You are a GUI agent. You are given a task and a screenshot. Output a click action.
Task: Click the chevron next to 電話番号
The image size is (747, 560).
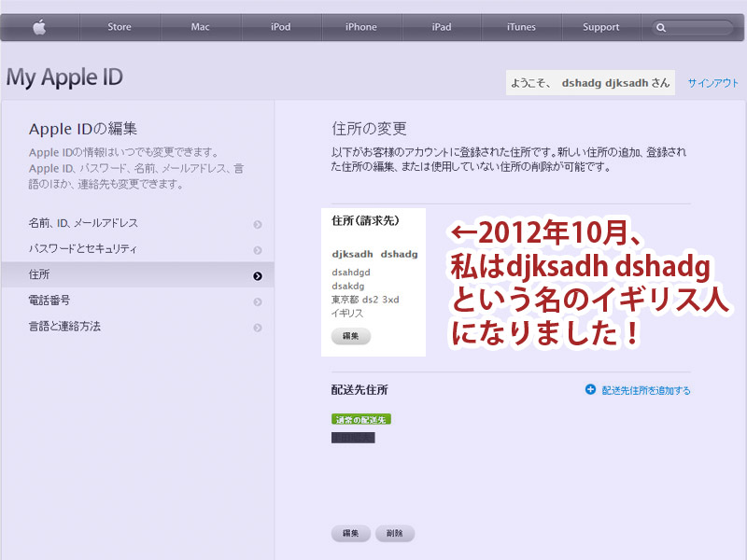coord(259,302)
